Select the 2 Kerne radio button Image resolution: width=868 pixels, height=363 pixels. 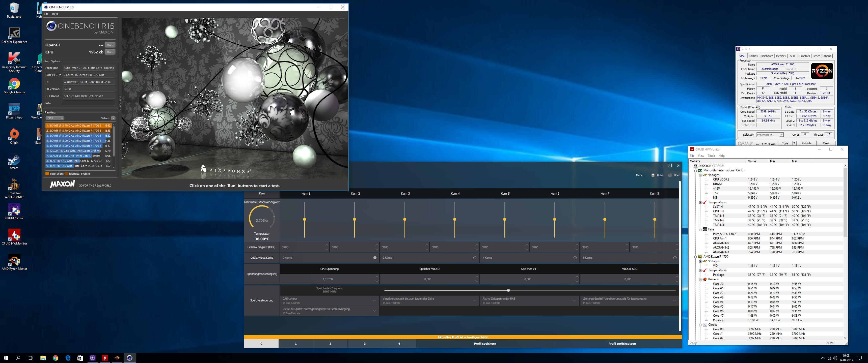pyautogui.click(x=475, y=258)
